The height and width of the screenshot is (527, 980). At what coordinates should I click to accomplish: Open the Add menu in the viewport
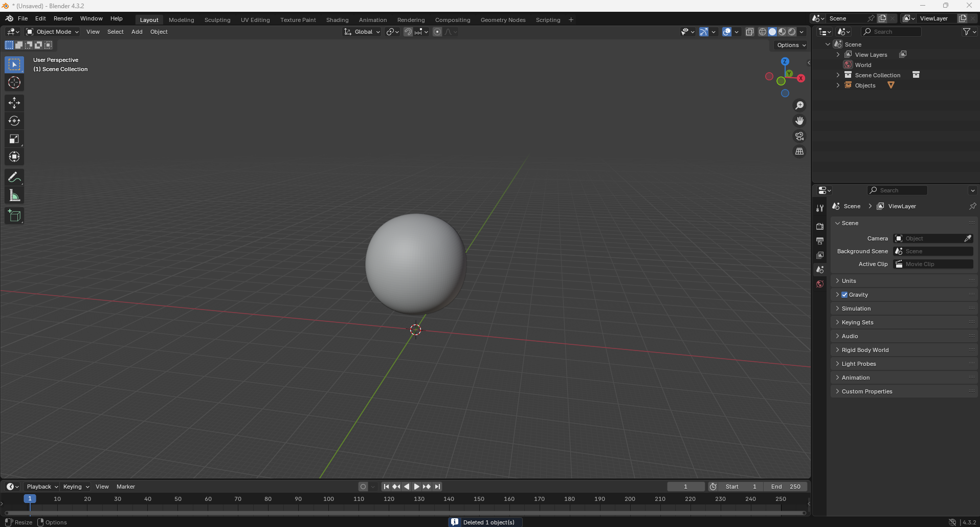coord(136,32)
